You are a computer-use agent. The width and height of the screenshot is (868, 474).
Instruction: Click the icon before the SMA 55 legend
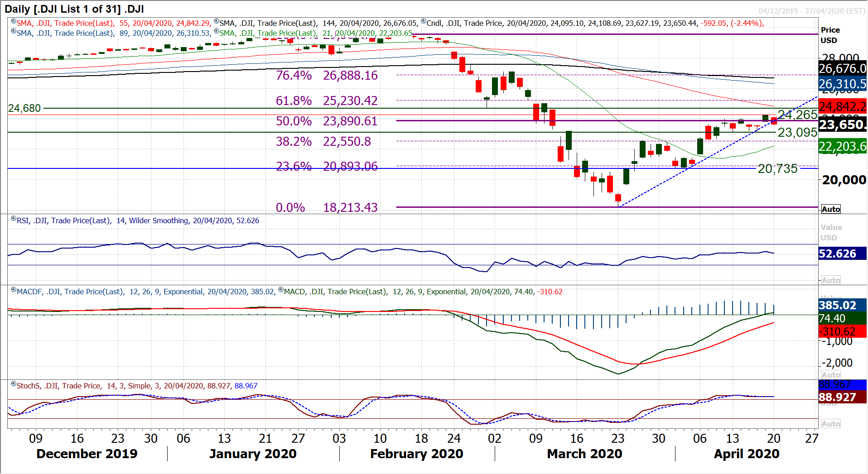pyautogui.click(x=14, y=21)
